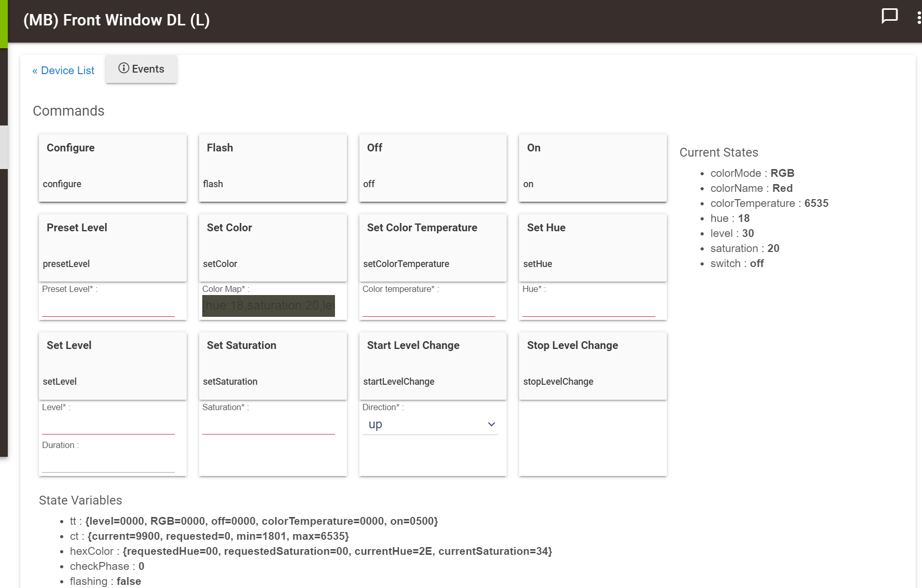Trigger the Flash command
Screen dimensions: 922x588
273,168
